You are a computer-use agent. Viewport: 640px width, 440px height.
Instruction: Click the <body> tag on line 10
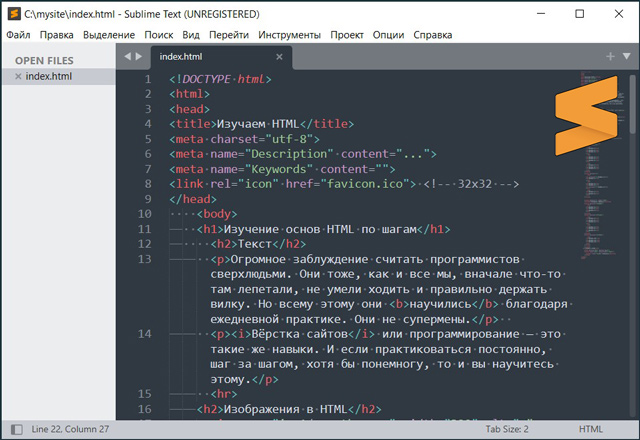217,214
